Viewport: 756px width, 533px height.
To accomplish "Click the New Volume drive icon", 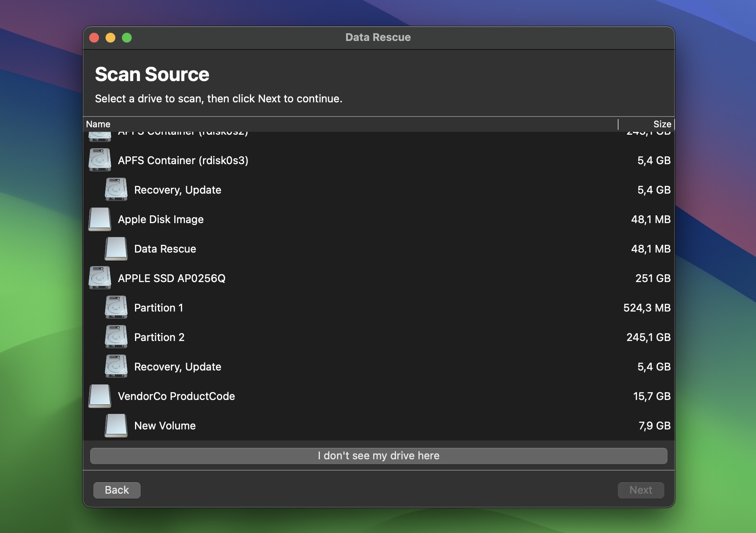I will [116, 425].
